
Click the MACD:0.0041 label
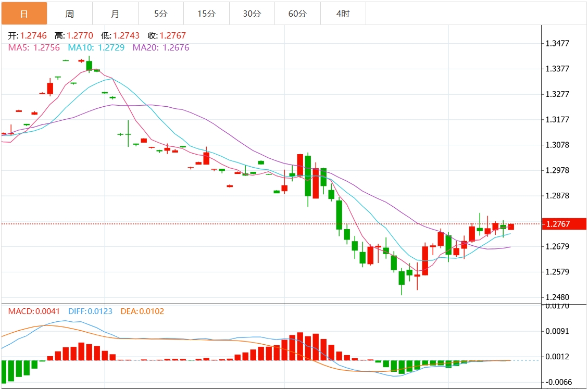pos(34,311)
